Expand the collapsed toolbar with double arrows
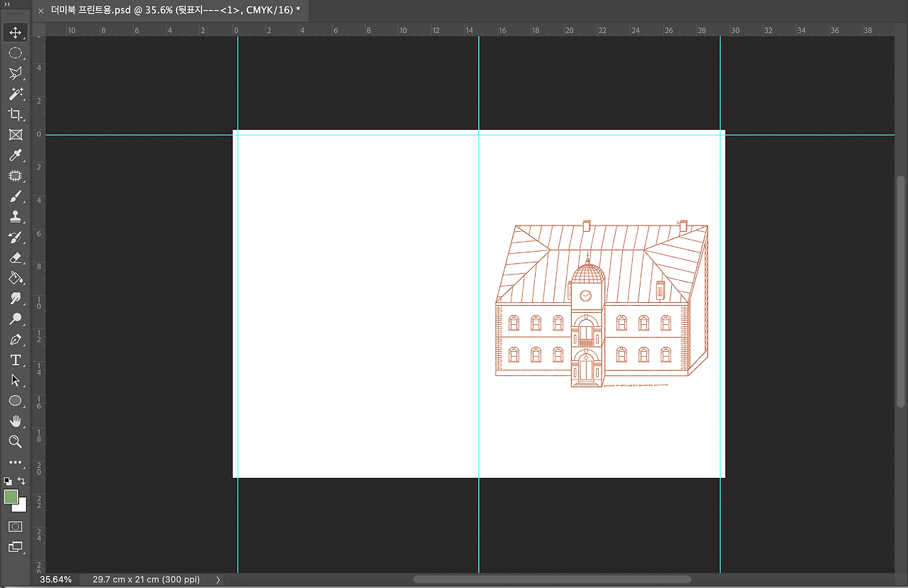 click(x=7, y=4)
